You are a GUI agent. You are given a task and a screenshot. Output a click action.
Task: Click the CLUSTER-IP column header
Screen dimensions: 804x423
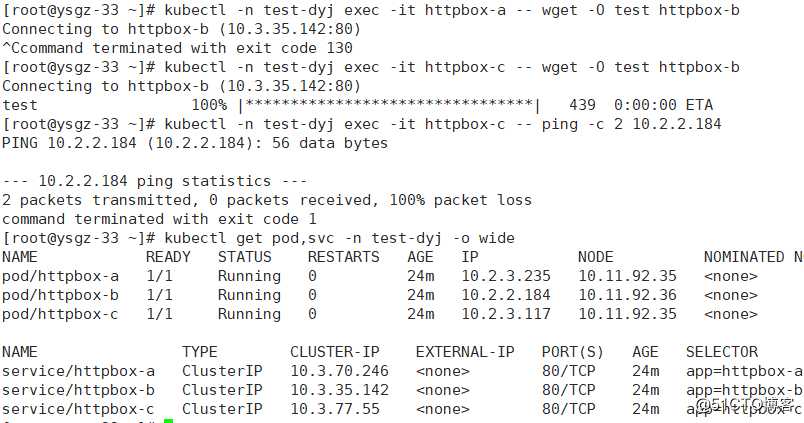tap(335, 352)
